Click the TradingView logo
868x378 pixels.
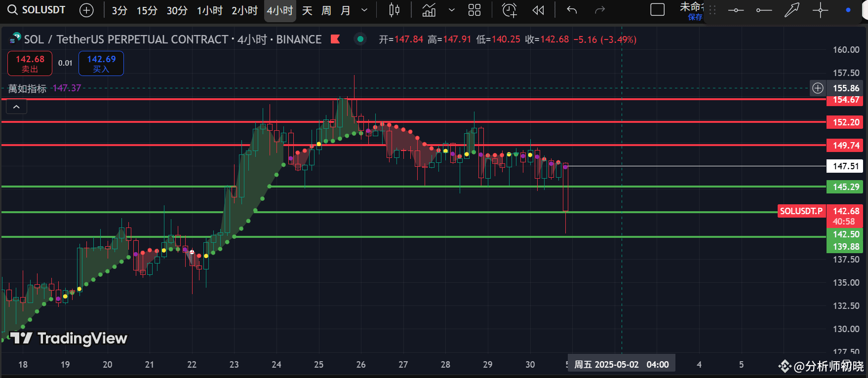coord(69,338)
